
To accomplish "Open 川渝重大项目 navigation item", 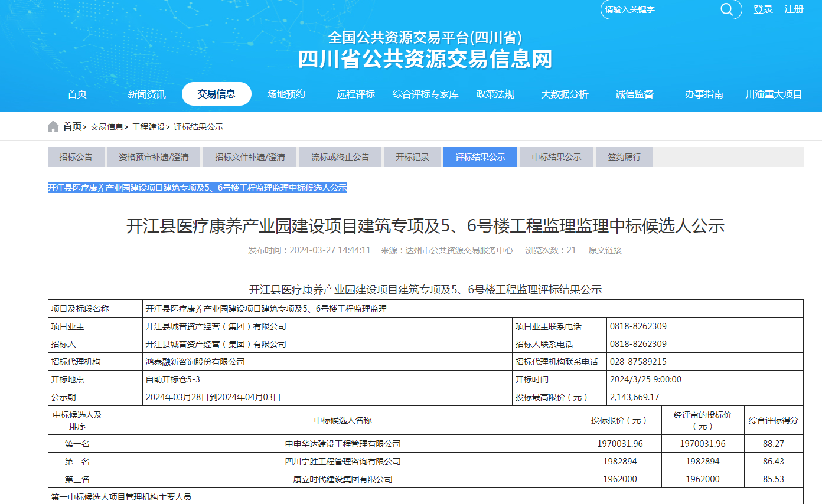I will 774,94.
